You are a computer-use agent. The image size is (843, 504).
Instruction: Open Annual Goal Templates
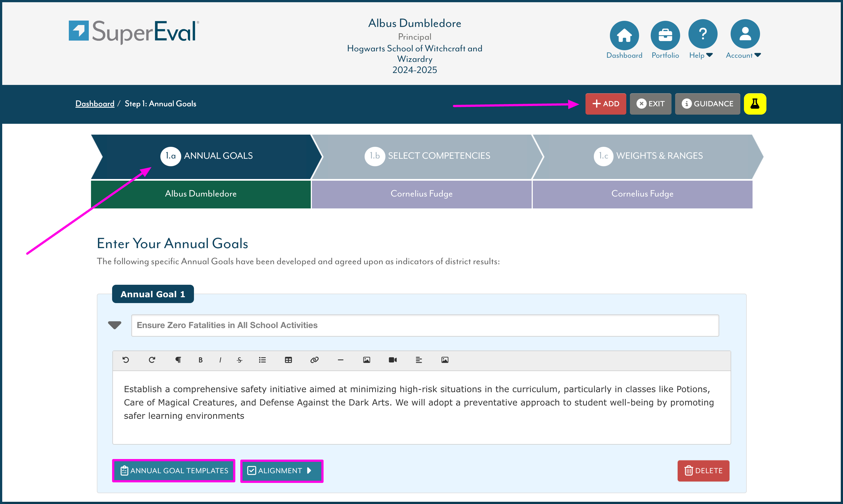pyautogui.click(x=174, y=471)
